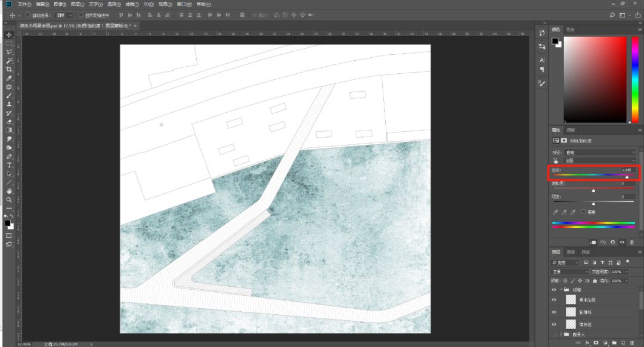Clip adjustment to layer icon in Properties
644x347 pixels.
click(x=593, y=242)
